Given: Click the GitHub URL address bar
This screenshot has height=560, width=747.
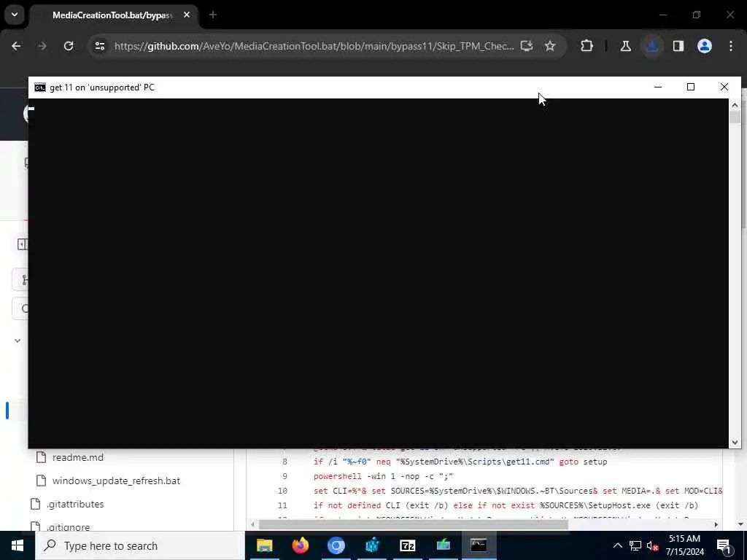Looking at the screenshot, I should coord(314,46).
